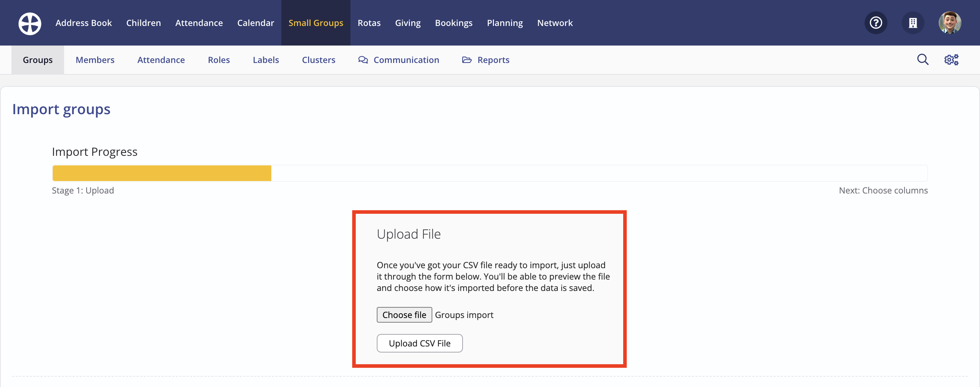Open the Small Groups Attendance tab
The image size is (980, 387).
tap(161, 60)
